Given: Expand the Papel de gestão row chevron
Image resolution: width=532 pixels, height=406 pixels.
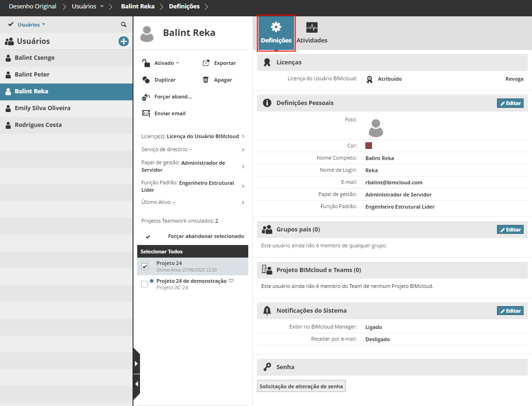Looking at the screenshot, I should [243, 167].
